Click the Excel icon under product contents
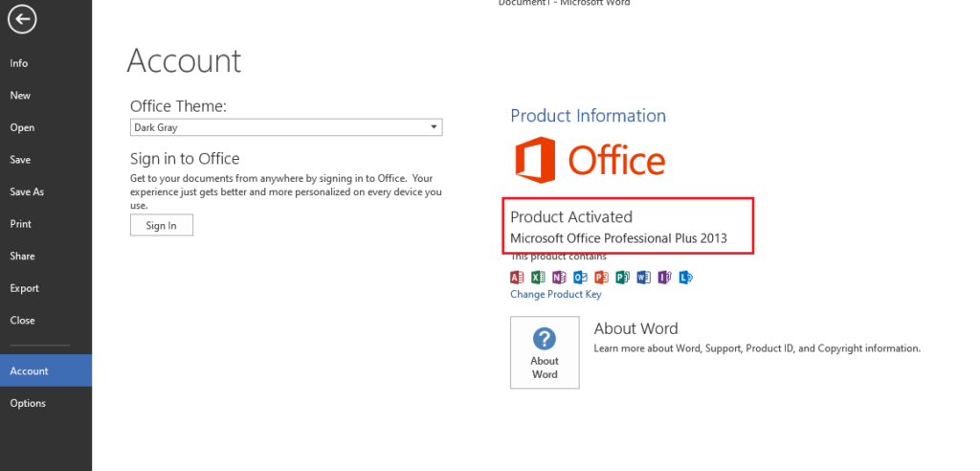Screen dimensions: 980x471 pyautogui.click(x=538, y=277)
